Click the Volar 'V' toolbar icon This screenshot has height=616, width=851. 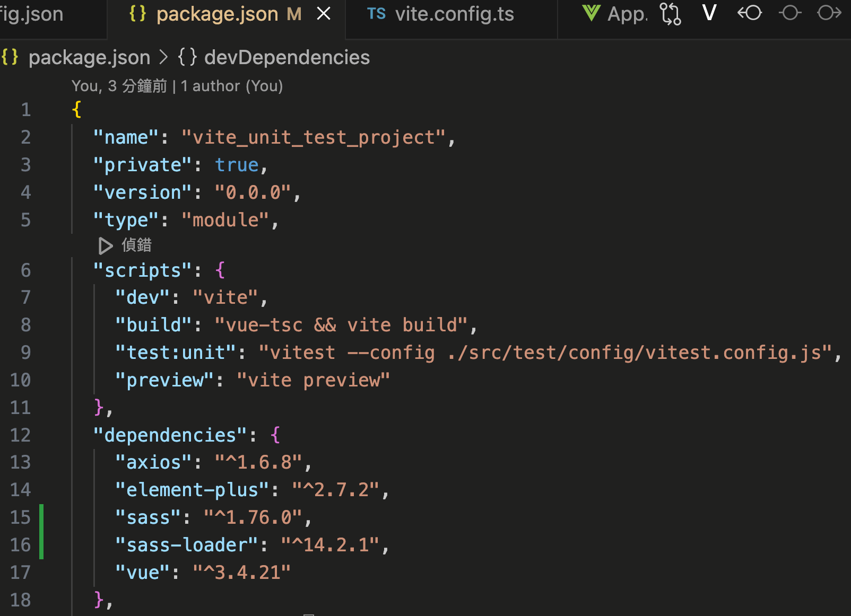coord(709,13)
